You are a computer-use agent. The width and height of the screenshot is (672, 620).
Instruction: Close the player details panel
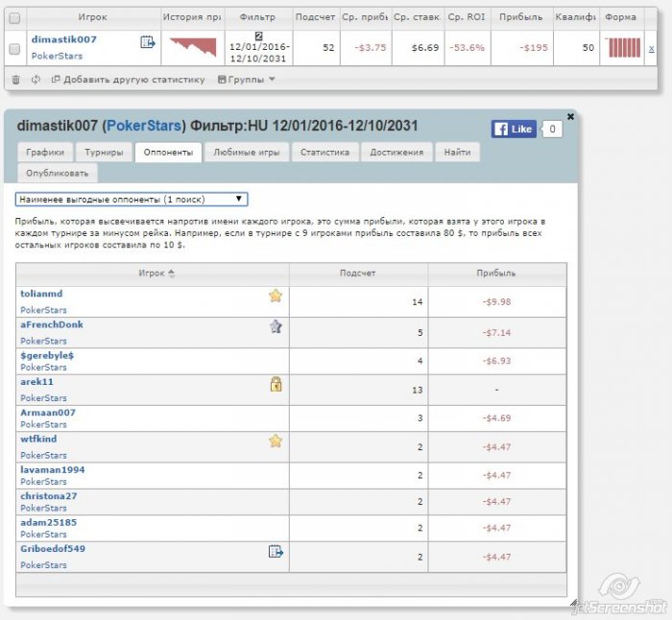(570, 116)
